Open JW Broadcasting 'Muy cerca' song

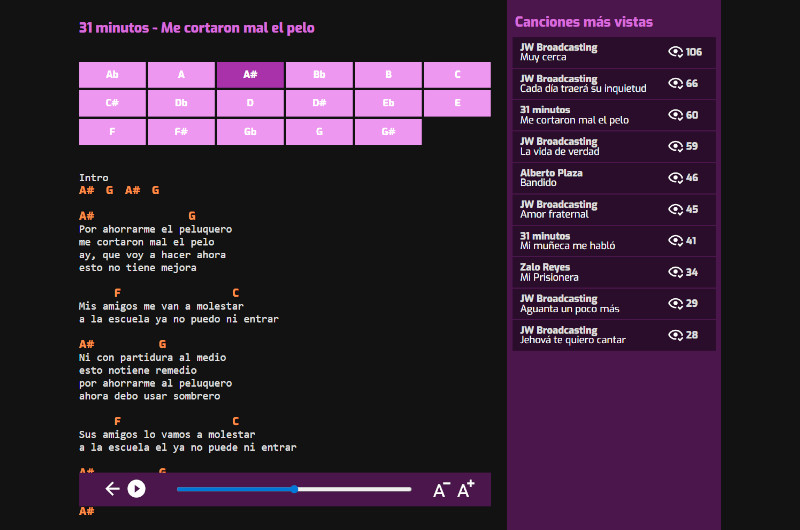point(614,52)
